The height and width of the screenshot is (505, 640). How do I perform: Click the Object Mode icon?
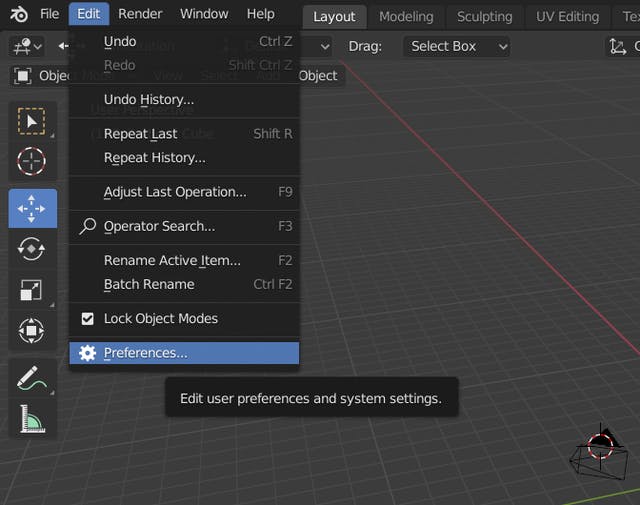[23, 76]
